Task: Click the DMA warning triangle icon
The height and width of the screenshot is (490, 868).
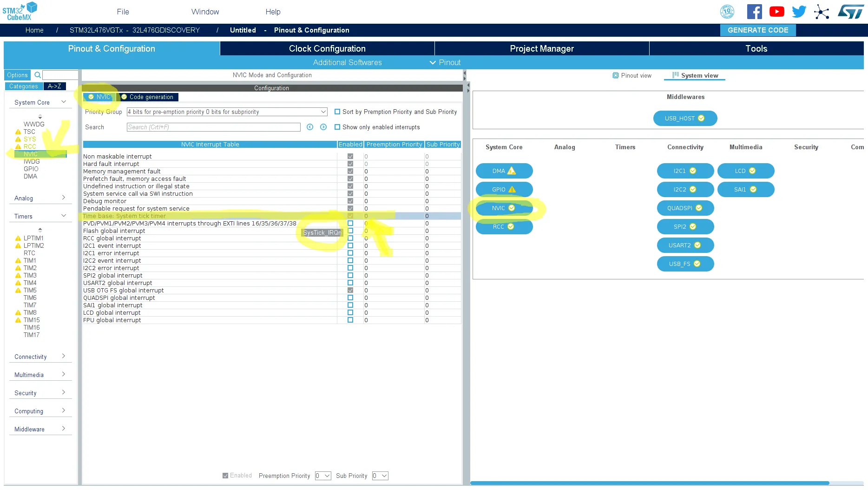Action: [x=512, y=171]
